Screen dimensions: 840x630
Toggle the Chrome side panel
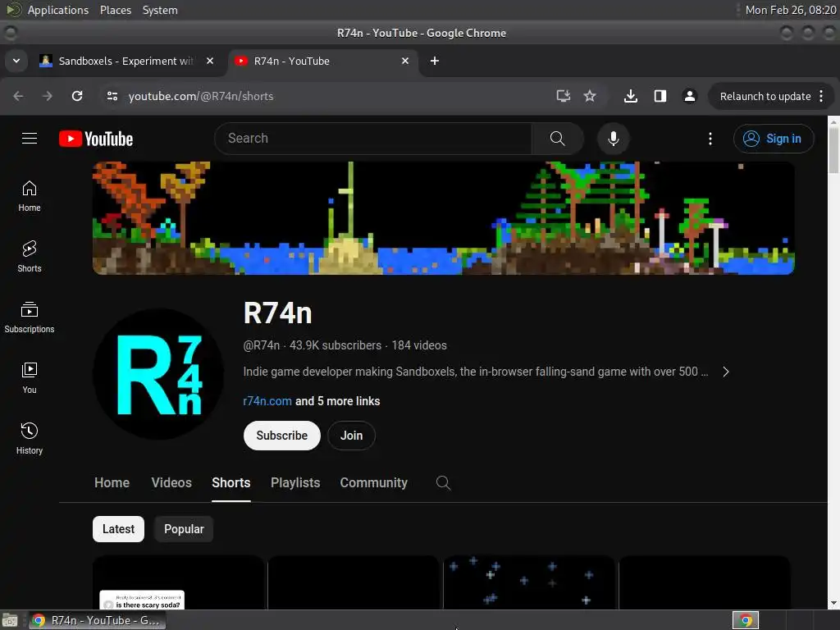click(x=660, y=96)
